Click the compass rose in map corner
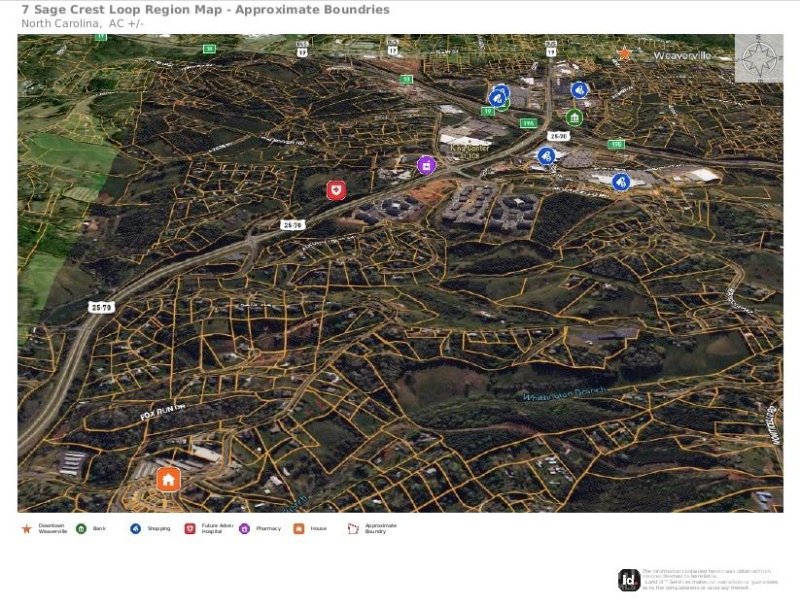800x605 pixels. 759,58
